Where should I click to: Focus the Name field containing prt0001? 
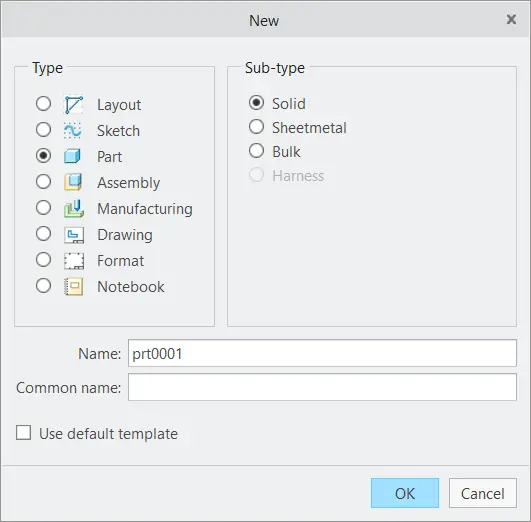coord(322,353)
